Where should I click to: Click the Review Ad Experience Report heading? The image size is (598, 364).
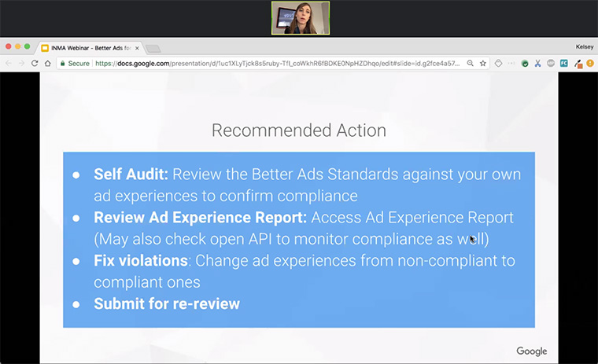200,217
